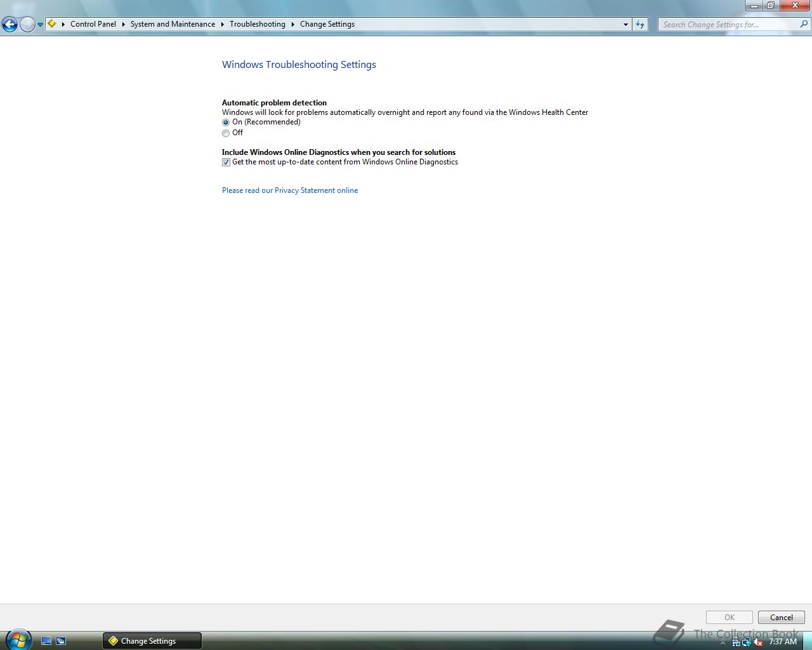Viewport: 812px width, 650px height.
Task: Navigate to Control Panel breadcrumb
Action: point(93,24)
